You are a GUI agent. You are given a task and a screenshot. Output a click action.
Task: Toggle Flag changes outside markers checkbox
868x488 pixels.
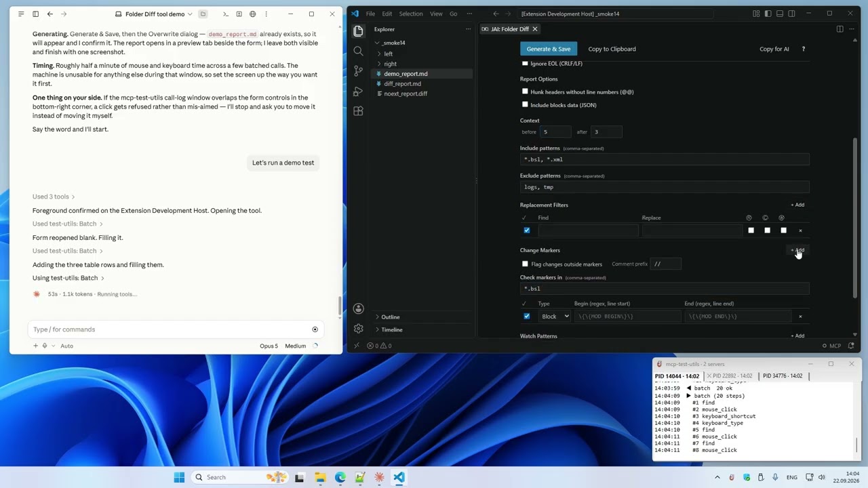pyautogui.click(x=525, y=264)
